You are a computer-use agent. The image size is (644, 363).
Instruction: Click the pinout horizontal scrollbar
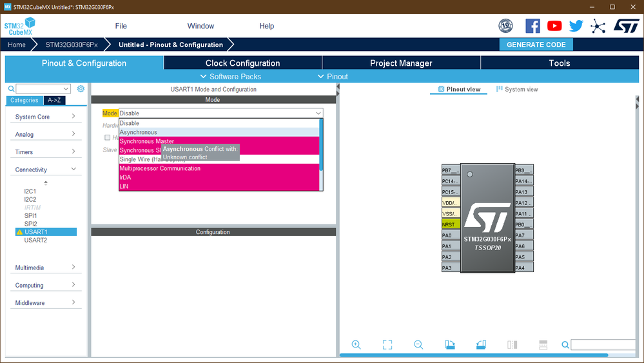(x=474, y=355)
